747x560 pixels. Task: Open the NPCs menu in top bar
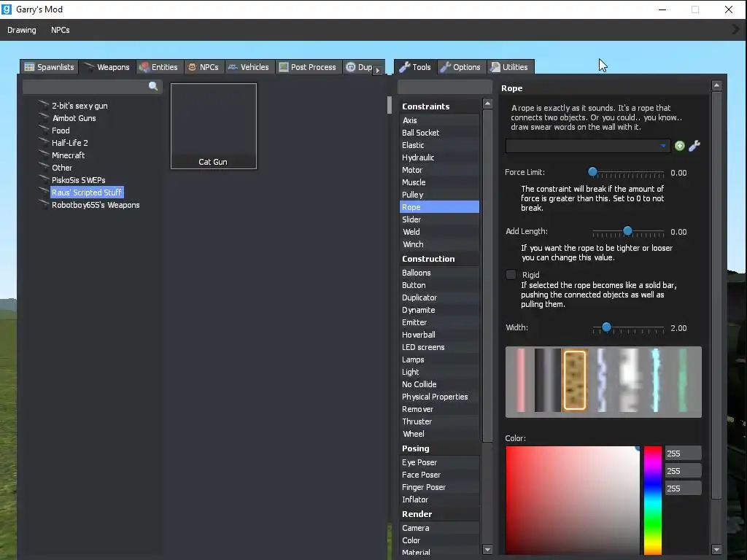(61, 30)
